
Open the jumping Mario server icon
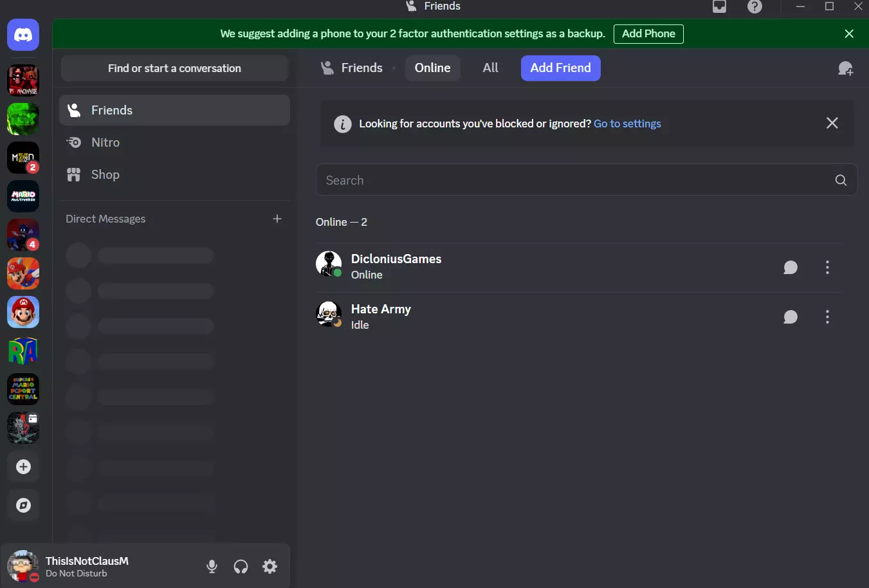23,273
